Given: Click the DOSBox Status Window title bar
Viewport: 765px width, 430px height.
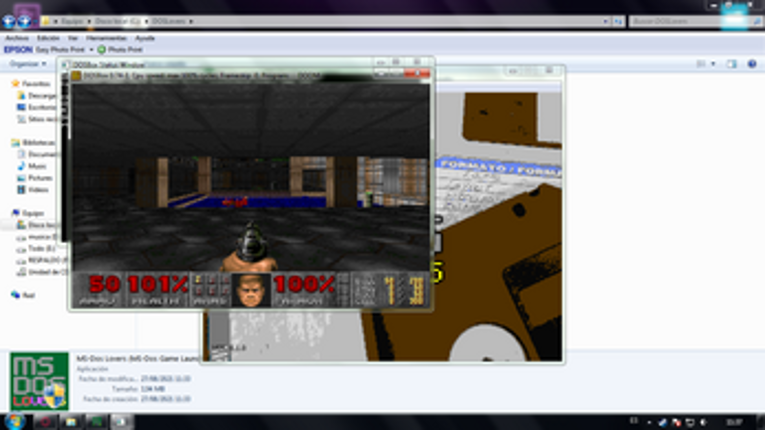Looking at the screenshot, I should [x=220, y=64].
